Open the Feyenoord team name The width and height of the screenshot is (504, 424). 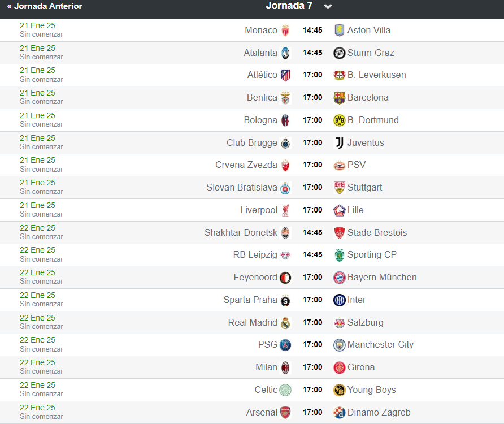tap(255, 278)
